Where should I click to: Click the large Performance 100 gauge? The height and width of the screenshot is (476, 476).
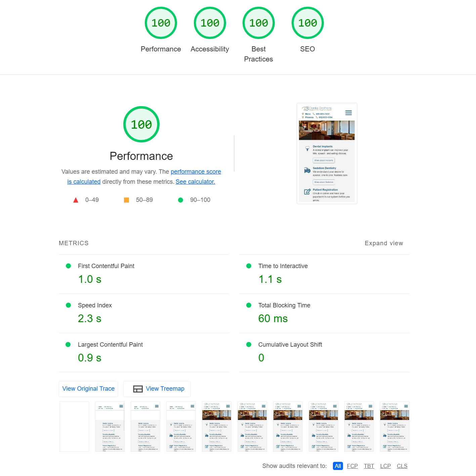pos(141,124)
